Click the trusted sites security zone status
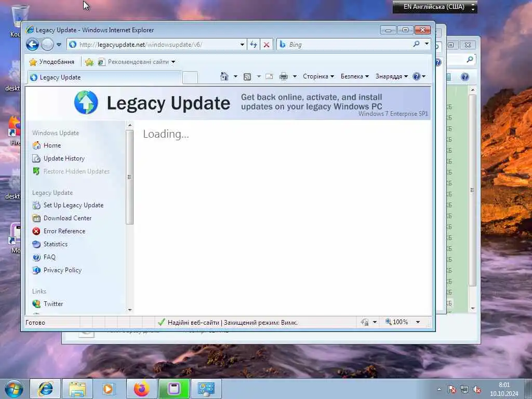The image size is (532, 399). 228,322
